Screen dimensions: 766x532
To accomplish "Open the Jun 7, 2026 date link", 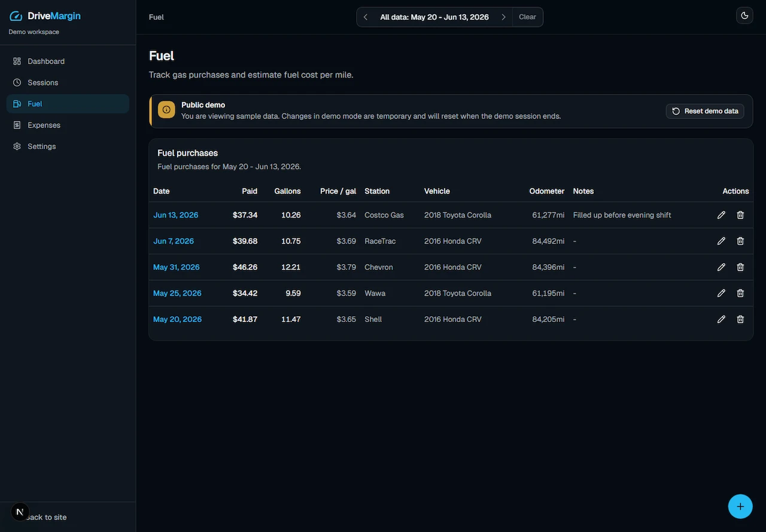I will point(174,241).
